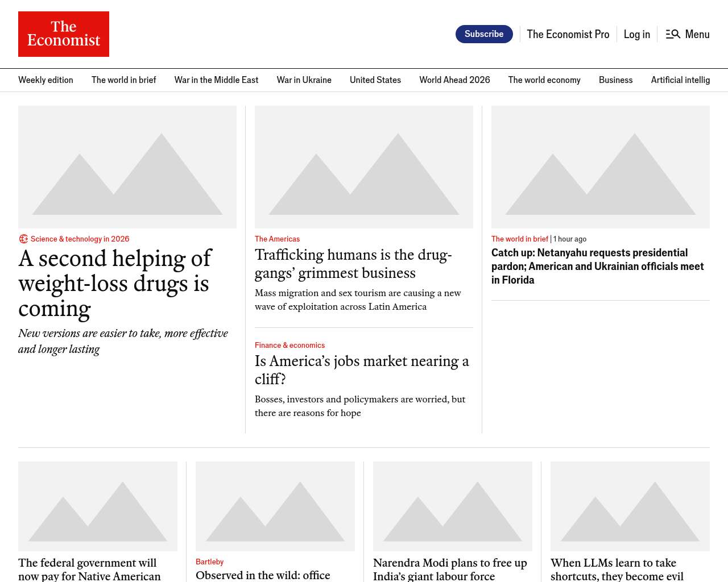Select War in the Middle East
This screenshot has width=728, height=582.
click(217, 80)
